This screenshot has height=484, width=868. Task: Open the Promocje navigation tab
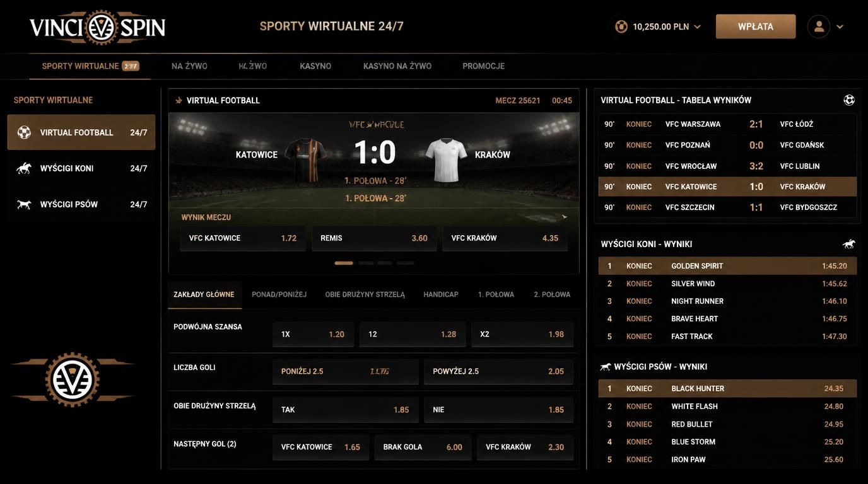pyautogui.click(x=484, y=66)
